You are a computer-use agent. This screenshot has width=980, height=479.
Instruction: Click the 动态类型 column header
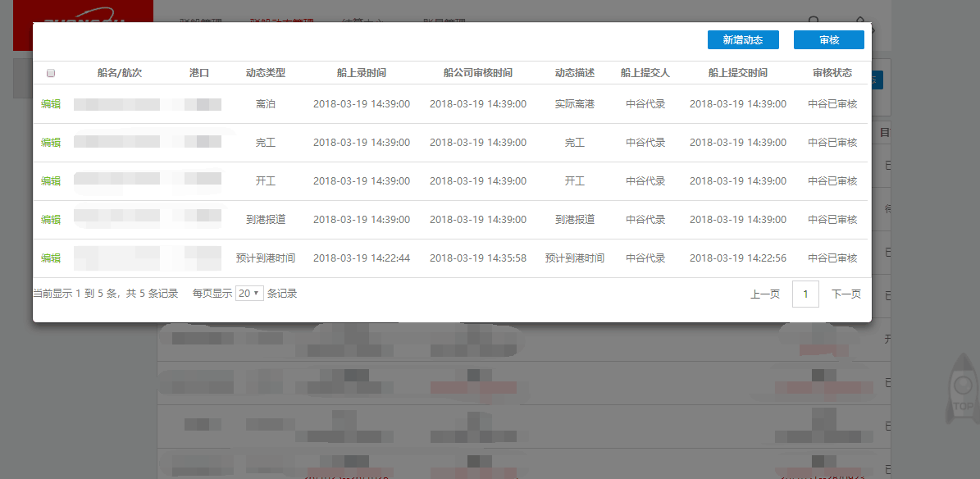coord(266,72)
